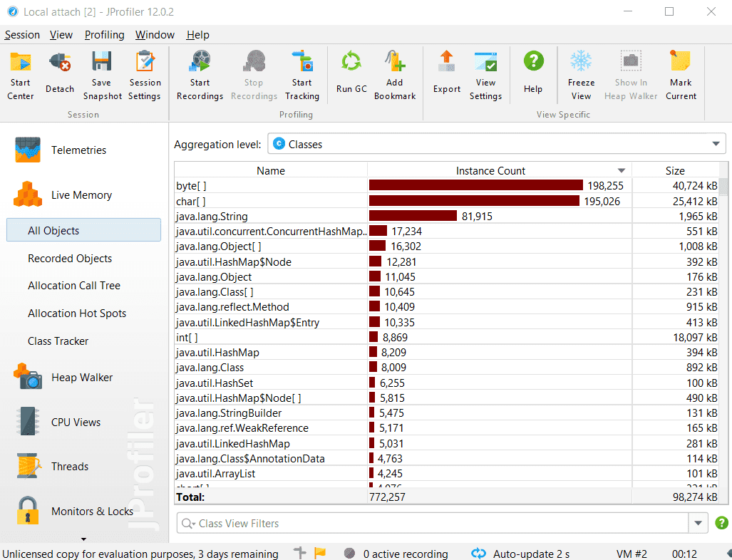
Task: Select the byte[ ] row
Action: (447, 186)
